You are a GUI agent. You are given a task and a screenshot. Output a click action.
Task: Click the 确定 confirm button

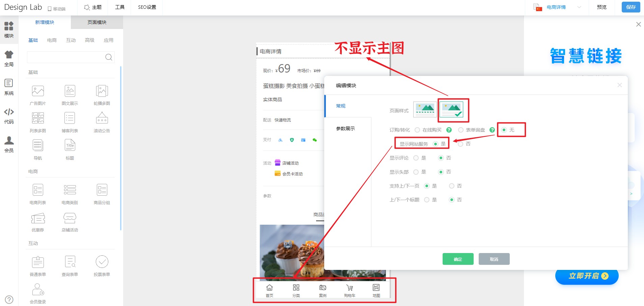[458, 259]
